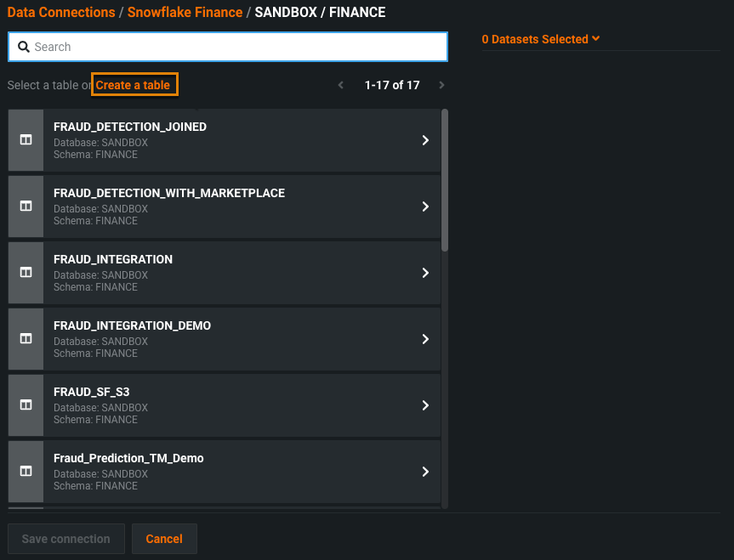Click the magnifier icon in the search box
This screenshot has height=560, width=734.
24,47
